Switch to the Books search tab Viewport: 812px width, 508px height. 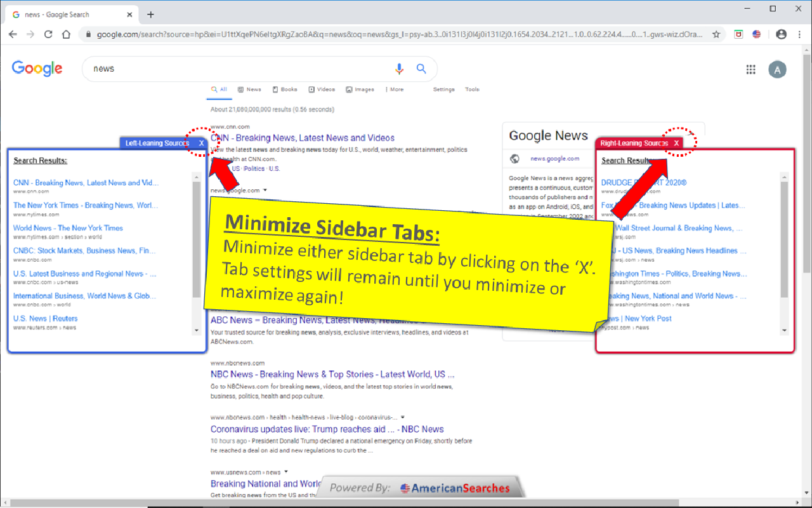coord(285,90)
